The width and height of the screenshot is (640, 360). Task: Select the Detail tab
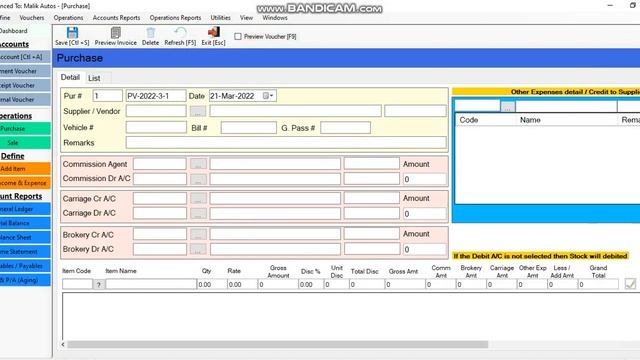(70, 77)
